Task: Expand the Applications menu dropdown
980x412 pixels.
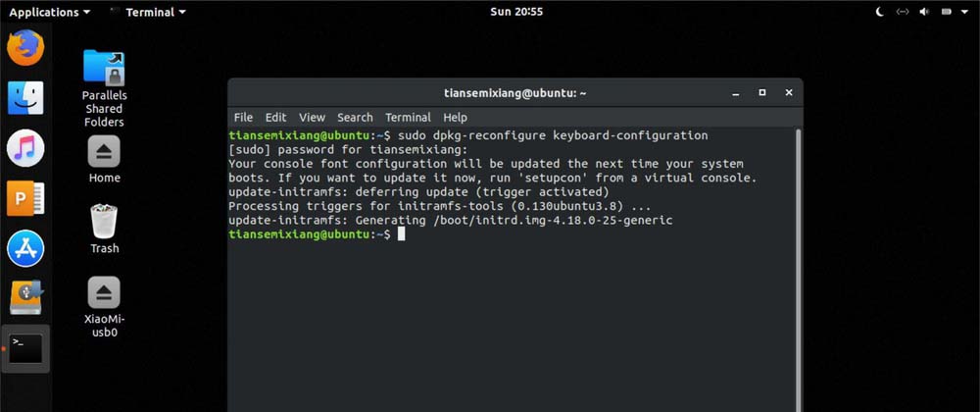Action: tap(49, 12)
